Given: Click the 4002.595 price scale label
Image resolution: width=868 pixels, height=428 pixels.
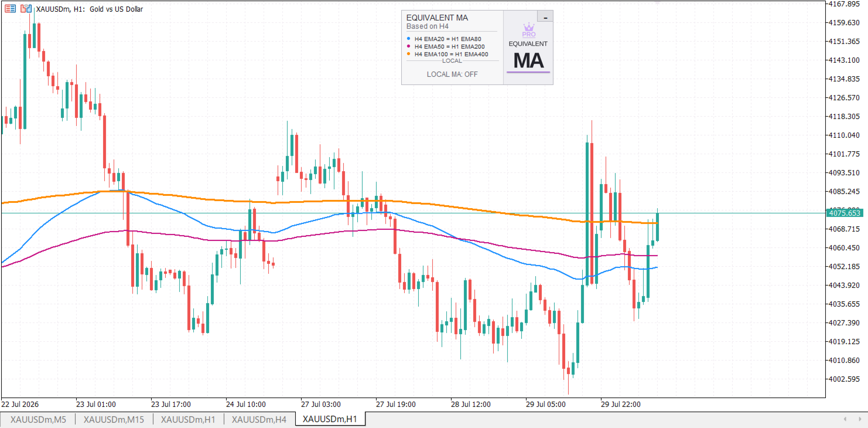Looking at the screenshot, I should [x=843, y=379].
